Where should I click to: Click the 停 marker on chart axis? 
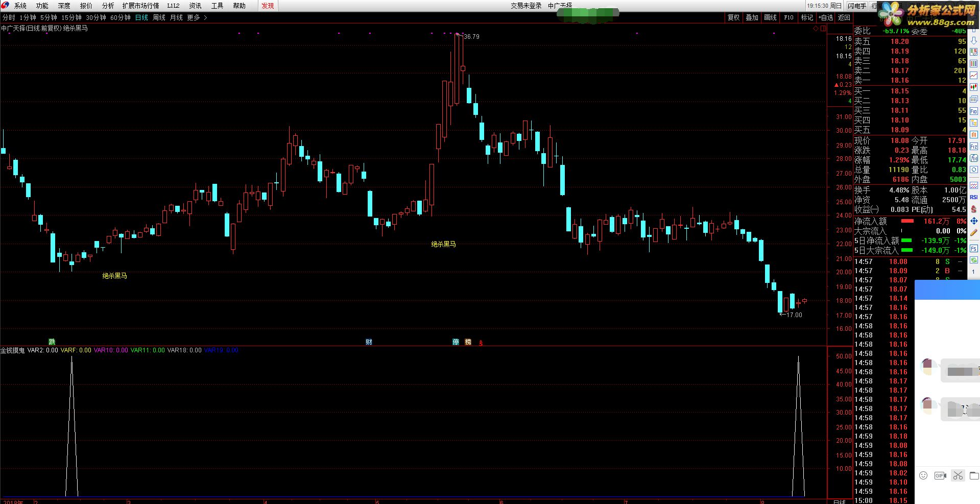pos(456,342)
